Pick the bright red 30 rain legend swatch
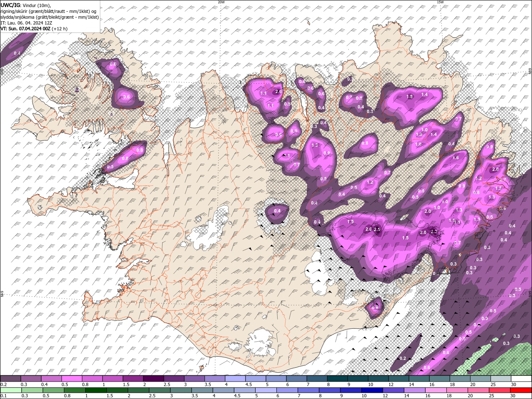This screenshot has width=532, height=399. (521, 390)
